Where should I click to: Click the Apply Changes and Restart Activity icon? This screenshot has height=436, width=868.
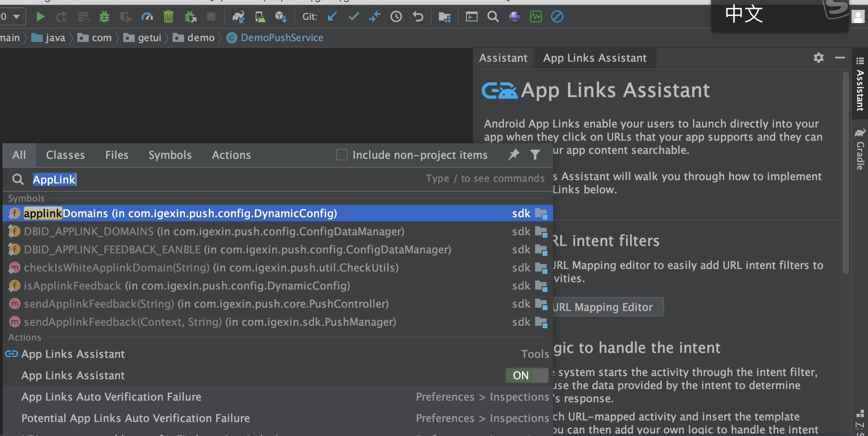(62, 17)
